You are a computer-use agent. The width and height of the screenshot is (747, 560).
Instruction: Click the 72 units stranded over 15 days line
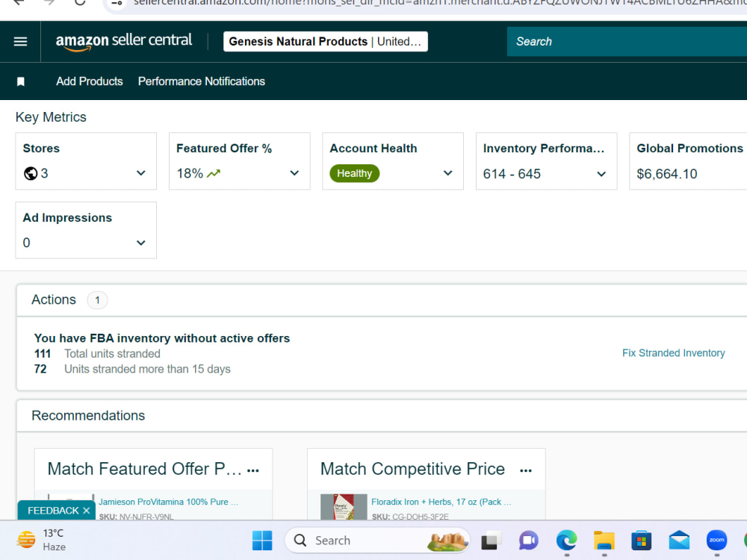click(x=132, y=369)
